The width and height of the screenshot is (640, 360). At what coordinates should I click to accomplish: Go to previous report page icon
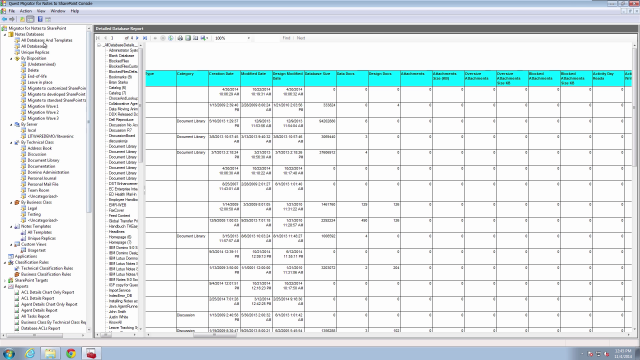(x=105, y=38)
